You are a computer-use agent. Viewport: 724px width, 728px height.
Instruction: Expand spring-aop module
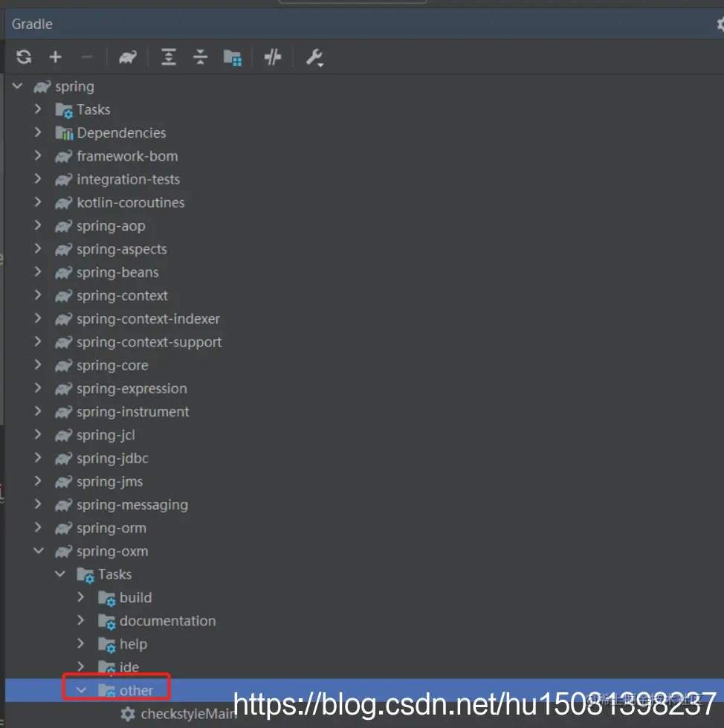click(x=38, y=225)
